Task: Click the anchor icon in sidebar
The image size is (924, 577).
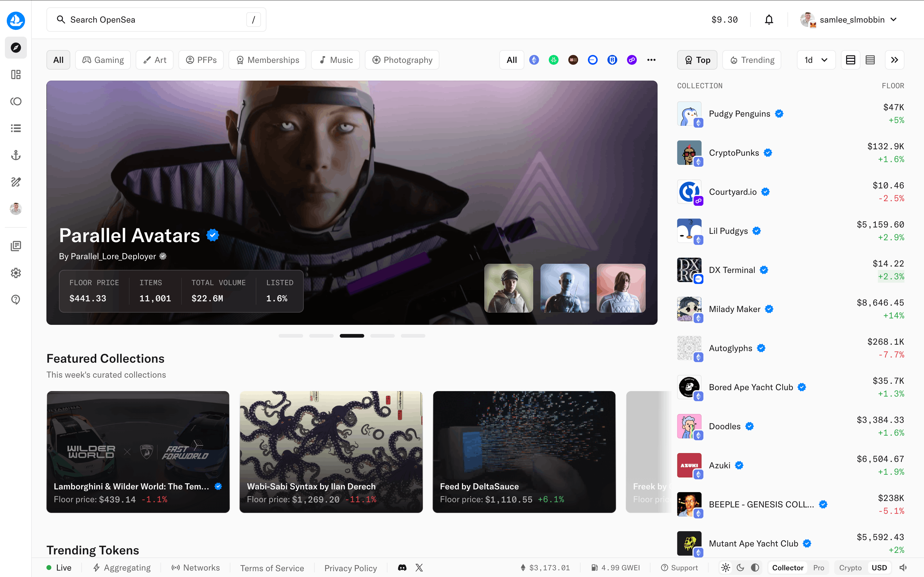Action: pyautogui.click(x=16, y=155)
